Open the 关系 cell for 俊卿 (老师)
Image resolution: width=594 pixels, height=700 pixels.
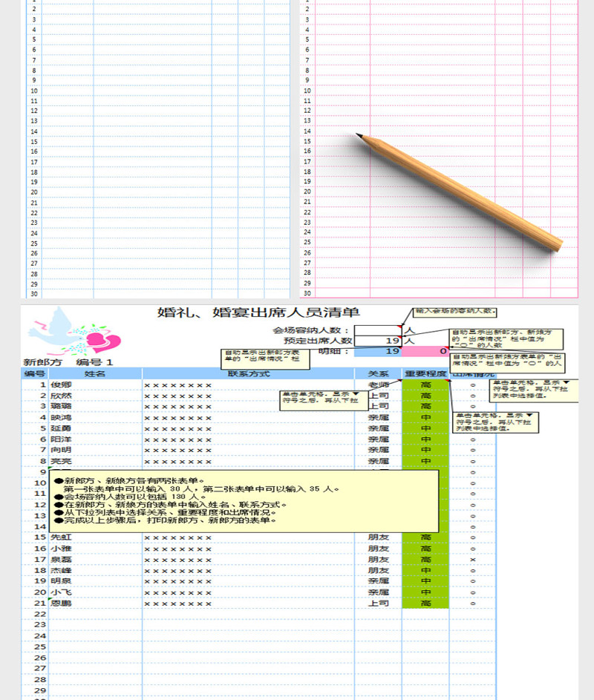click(x=378, y=385)
